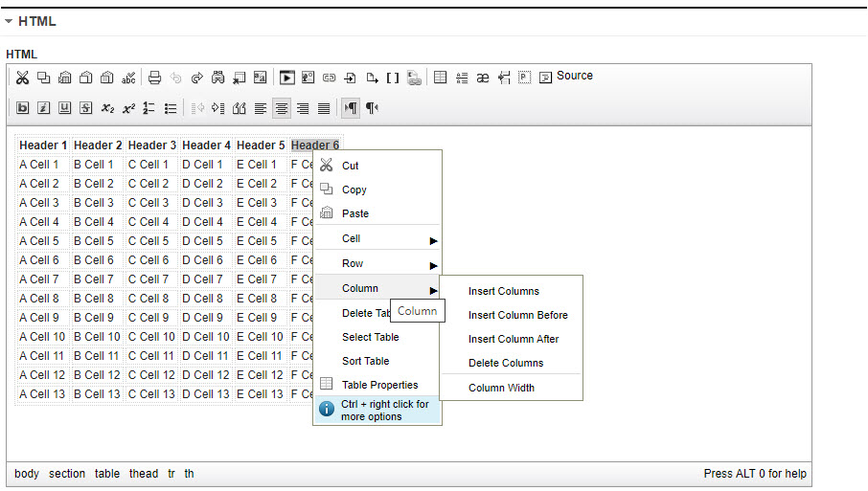Click the Header 1 table cell

43,145
